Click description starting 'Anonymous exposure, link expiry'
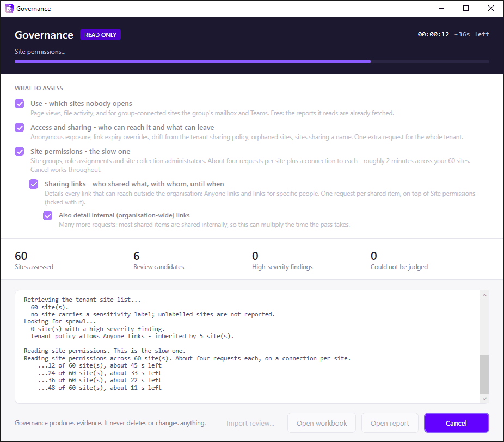 coord(247,137)
